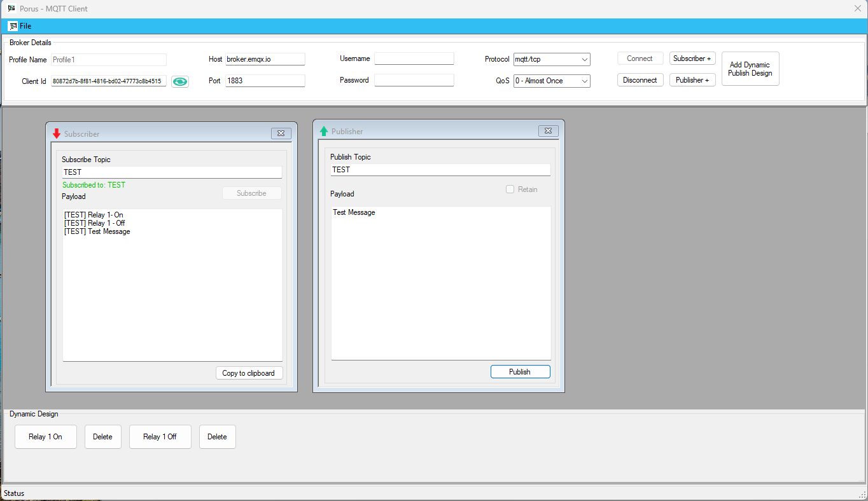The height and width of the screenshot is (501, 868).
Task: Close the Publisher panel
Action: point(549,131)
